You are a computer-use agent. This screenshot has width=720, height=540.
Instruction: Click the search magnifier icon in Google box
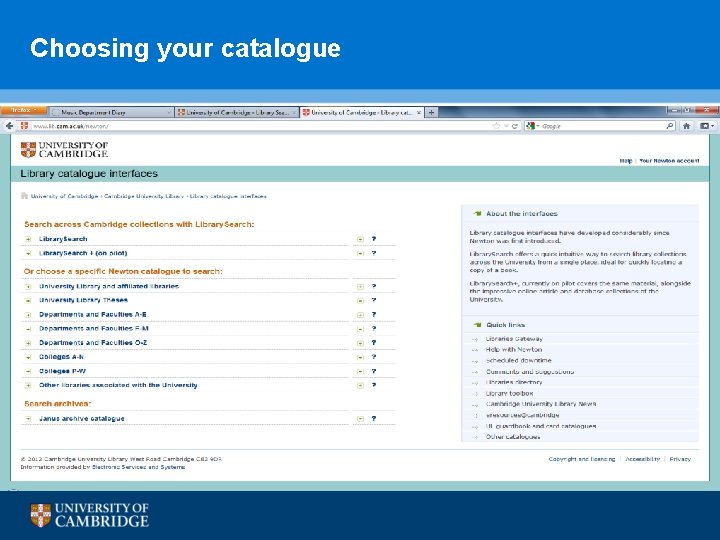tap(670, 126)
